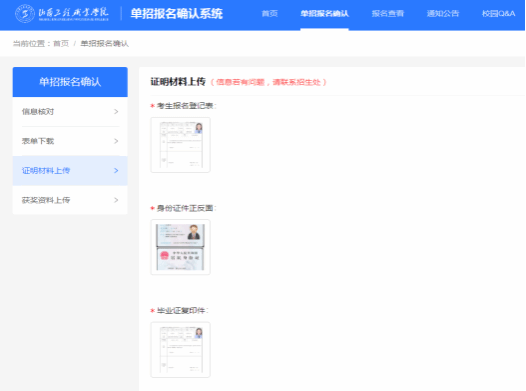This screenshot has width=526, height=391.
Task: Click the chevron next to 信息核对
Action: [x=116, y=112]
